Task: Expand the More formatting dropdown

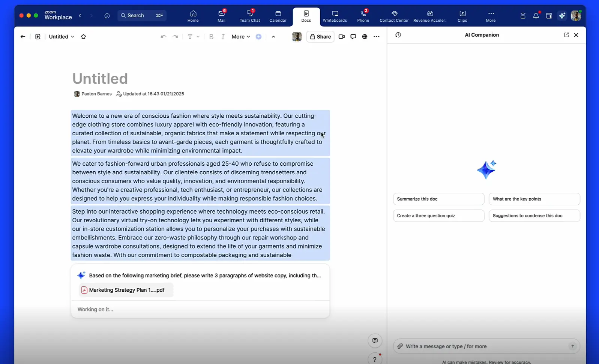Action: 241,37
